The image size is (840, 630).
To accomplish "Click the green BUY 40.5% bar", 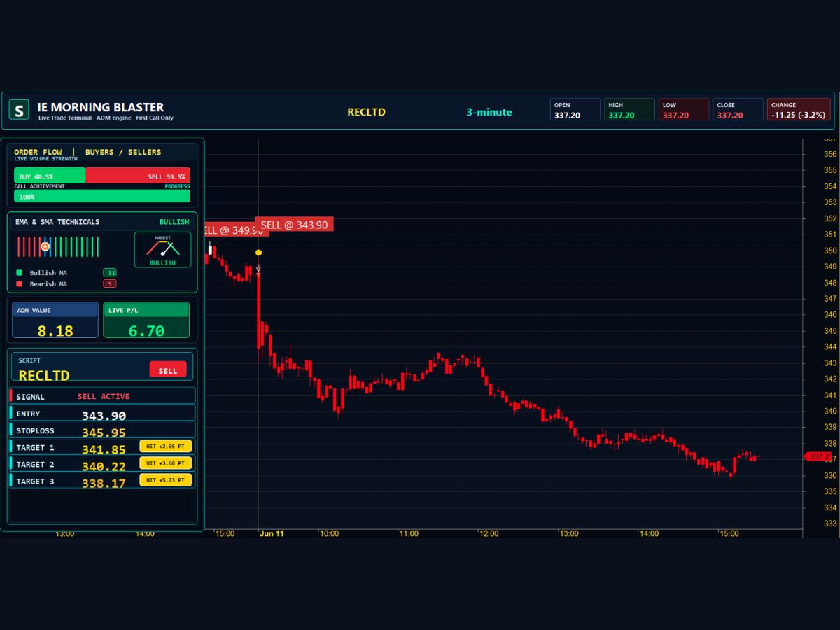I will click(50, 176).
